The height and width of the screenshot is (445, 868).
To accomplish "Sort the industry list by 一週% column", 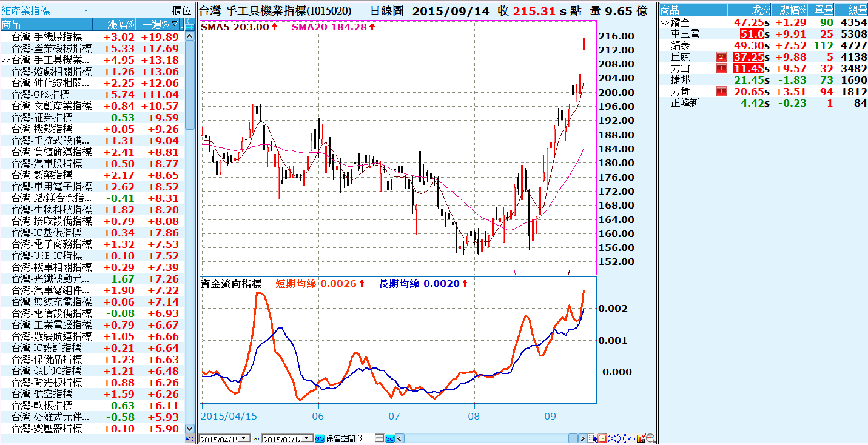I will pos(159,24).
